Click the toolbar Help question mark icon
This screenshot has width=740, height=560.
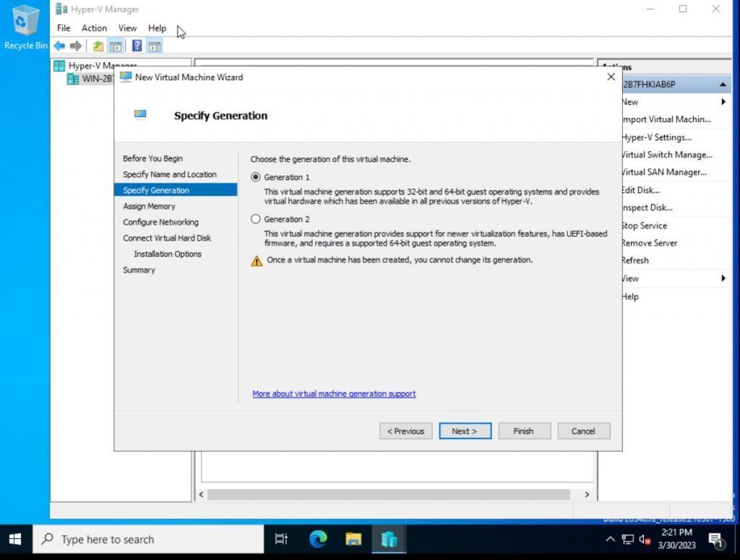click(x=136, y=46)
